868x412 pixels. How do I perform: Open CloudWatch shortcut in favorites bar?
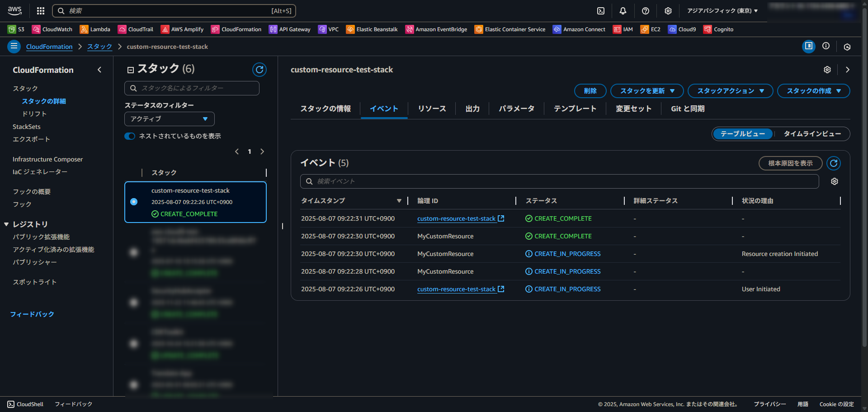tap(52, 29)
